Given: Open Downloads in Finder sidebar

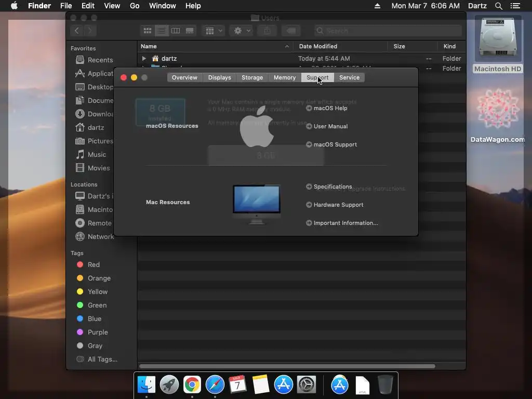Looking at the screenshot, I should click(x=95, y=114).
